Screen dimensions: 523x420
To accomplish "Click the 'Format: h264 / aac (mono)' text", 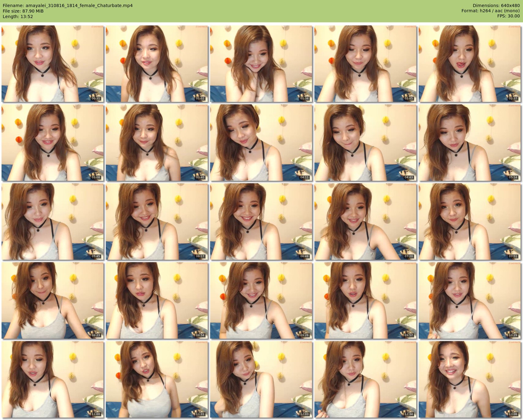I will [x=491, y=11].
